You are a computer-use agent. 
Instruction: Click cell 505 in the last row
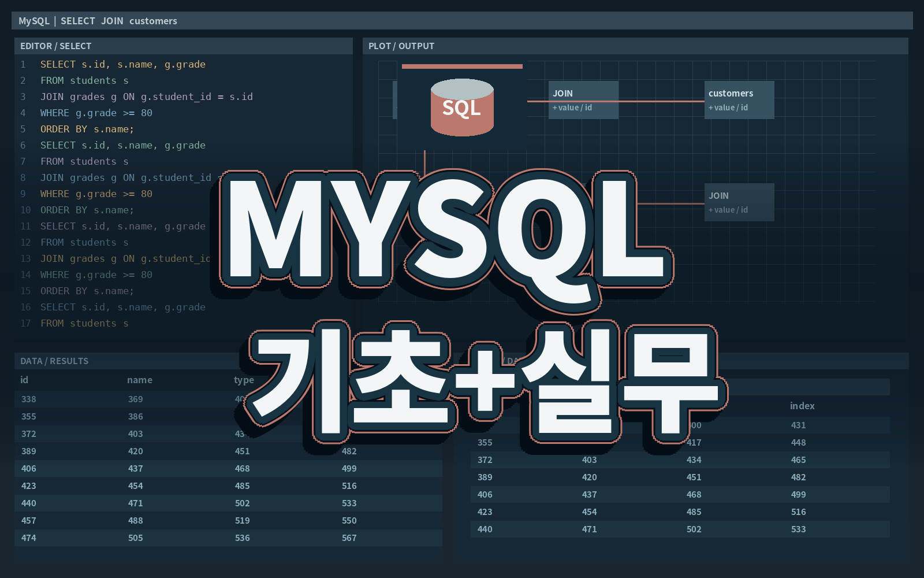(x=136, y=538)
